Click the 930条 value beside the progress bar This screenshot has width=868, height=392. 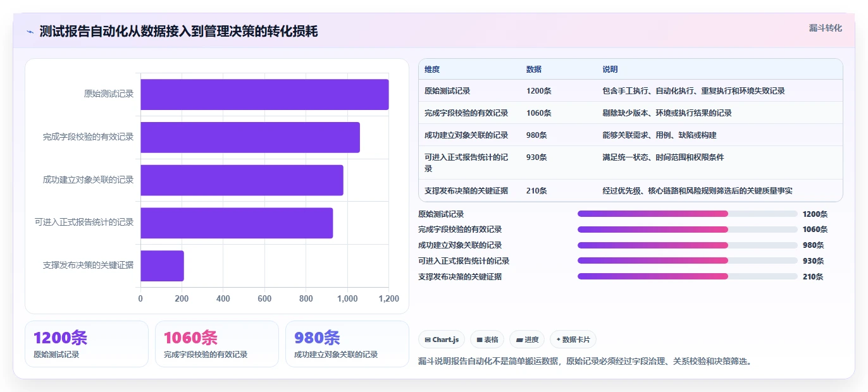pos(813,261)
